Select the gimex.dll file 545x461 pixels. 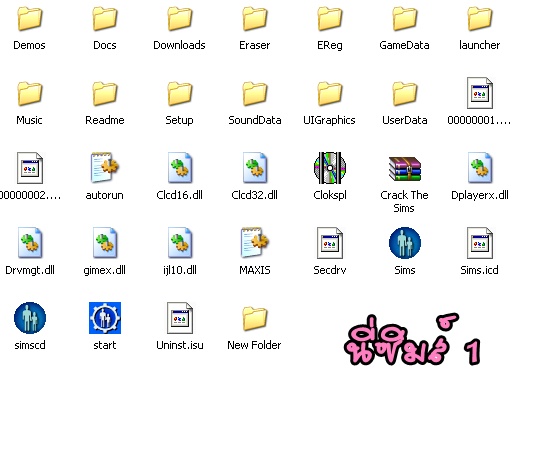point(105,243)
